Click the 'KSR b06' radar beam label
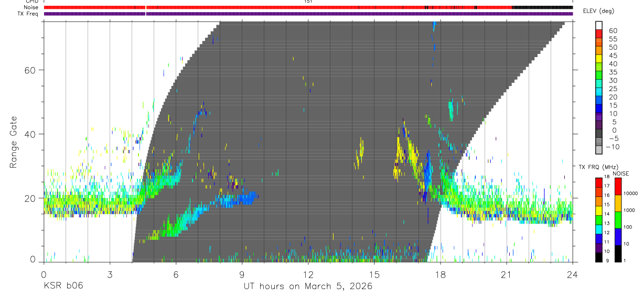Screen dimensions: 644x297 pos(63,286)
